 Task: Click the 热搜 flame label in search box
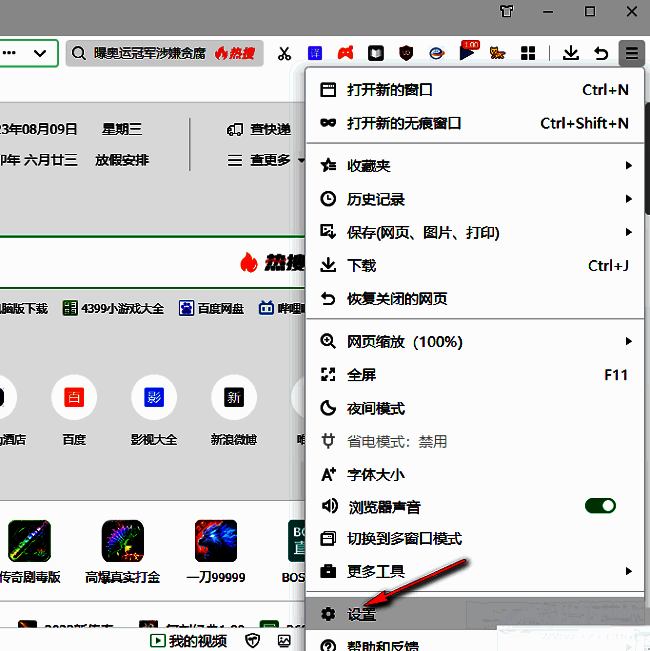click(x=235, y=53)
